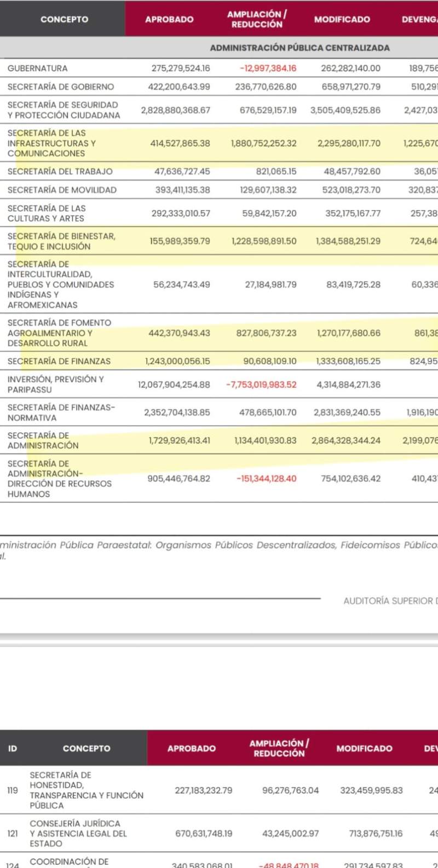The height and width of the screenshot is (868, 438).
Task: Click the GUBERNATURA row label
Action: tap(38, 68)
